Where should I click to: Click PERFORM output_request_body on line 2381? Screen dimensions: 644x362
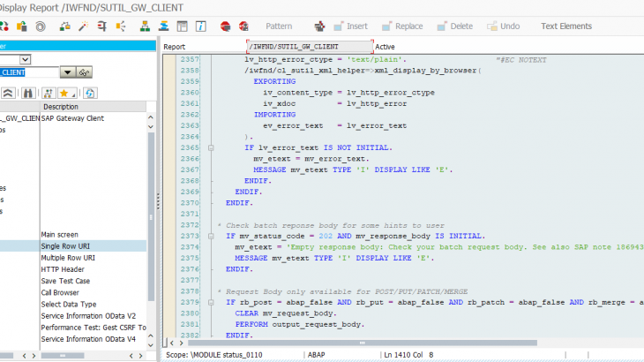(299, 325)
